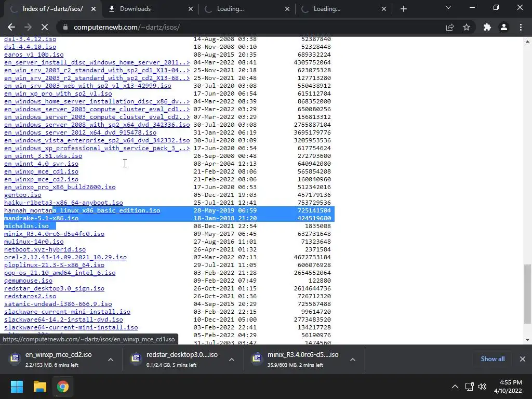The width and height of the screenshot is (532, 399).
Task: Download gentoo.iso
Action: click(x=23, y=195)
